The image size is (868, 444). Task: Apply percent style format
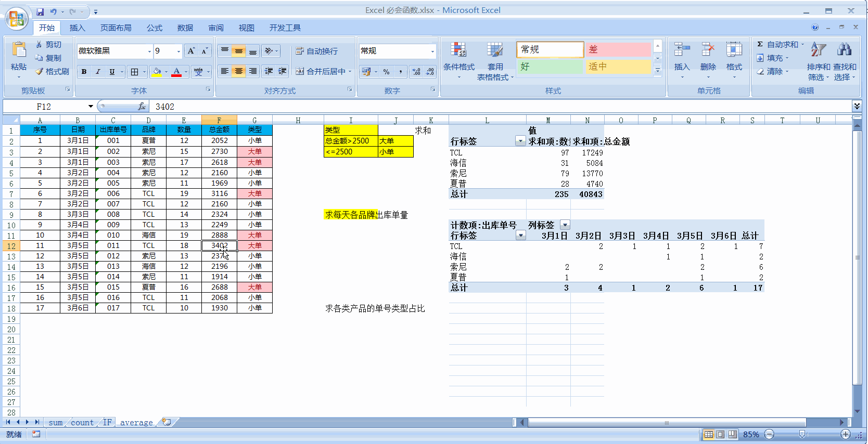pos(386,72)
